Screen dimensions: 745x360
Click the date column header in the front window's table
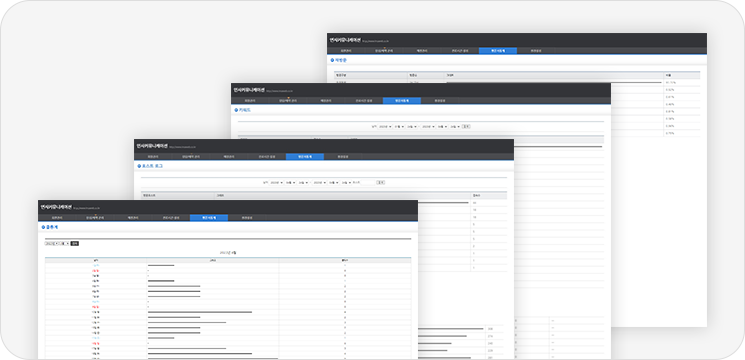click(x=96, y=260)
